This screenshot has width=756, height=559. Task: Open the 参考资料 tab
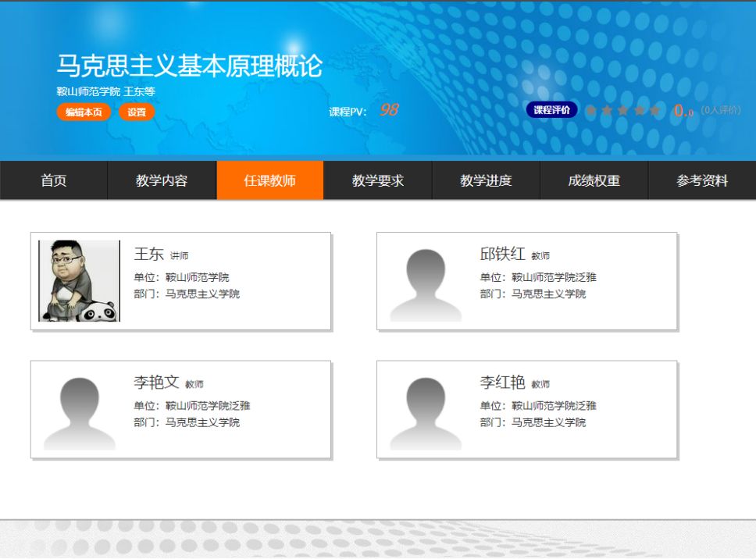coord(701,180)
